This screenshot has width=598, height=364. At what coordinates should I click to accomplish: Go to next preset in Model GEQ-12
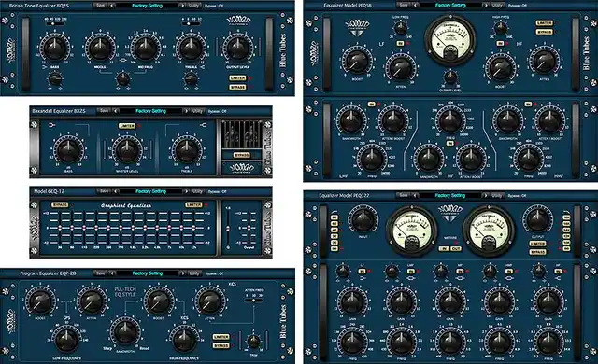click(x=186, y=191)
